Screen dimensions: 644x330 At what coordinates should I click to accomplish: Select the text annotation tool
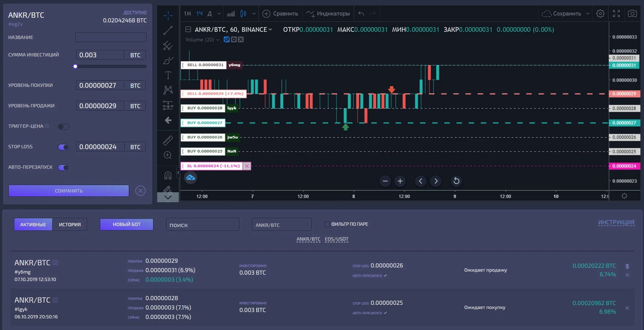point(168,75)
